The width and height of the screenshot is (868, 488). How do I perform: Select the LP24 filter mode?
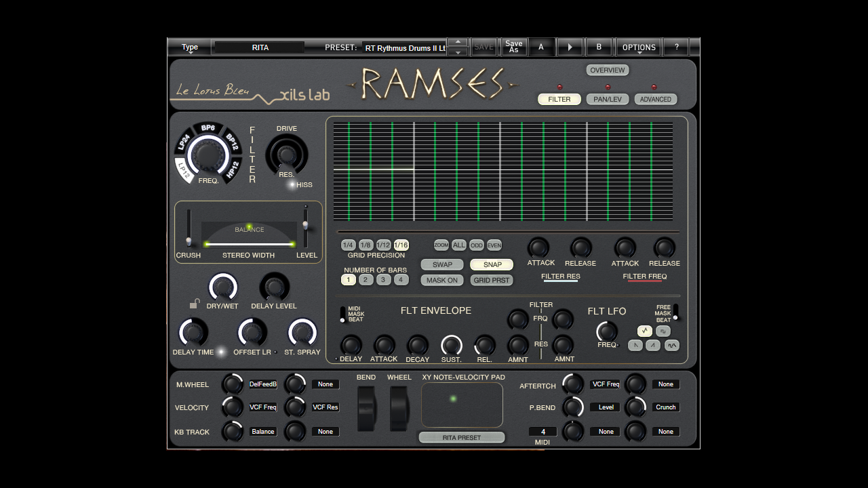click(184, 142)
